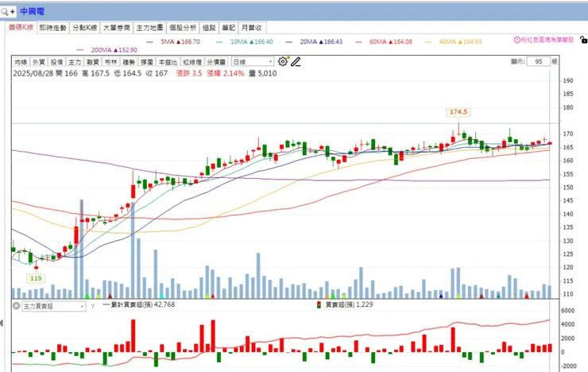Open the 主力地圖 tab
The image size is (588, 372).
click(149, 28)
